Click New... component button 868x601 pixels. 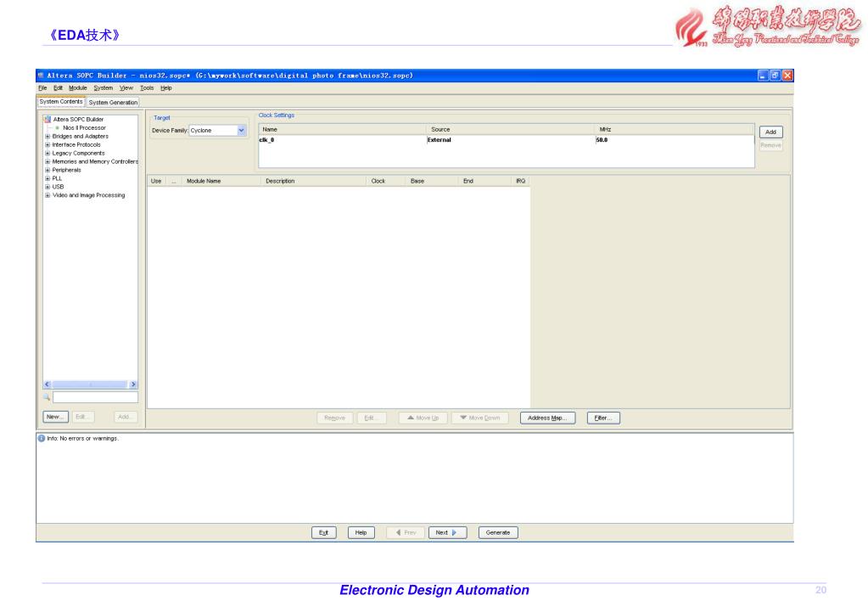click(x=55, y=417)
